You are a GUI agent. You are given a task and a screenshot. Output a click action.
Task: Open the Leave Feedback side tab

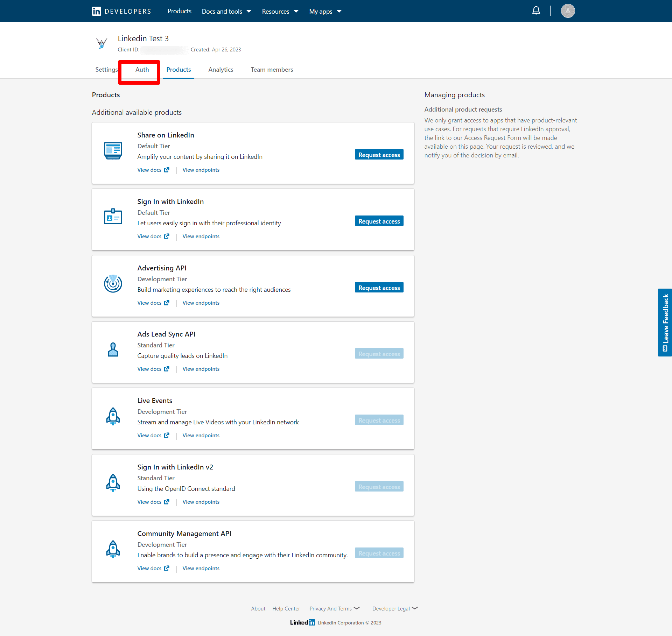665,322
